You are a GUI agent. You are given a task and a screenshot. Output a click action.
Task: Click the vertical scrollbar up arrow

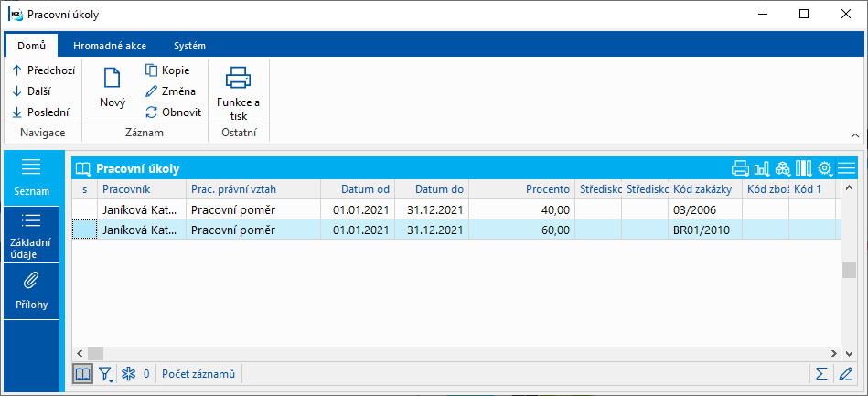(x=848, y=189)
